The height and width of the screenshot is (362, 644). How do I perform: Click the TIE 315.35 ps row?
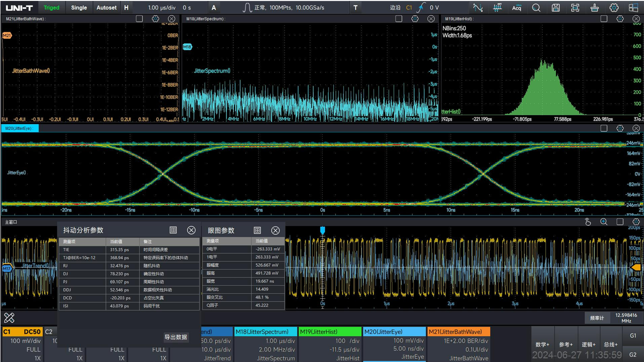pos(129,249)
